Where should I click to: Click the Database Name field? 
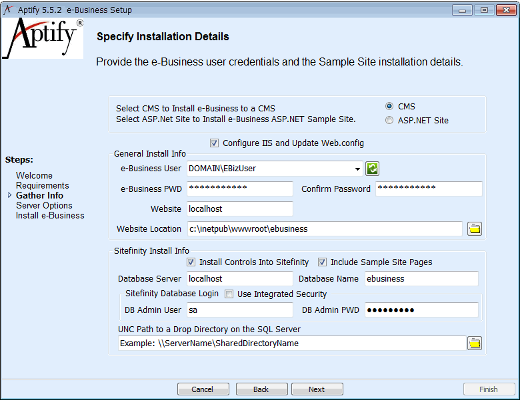(x=421, y=279)
